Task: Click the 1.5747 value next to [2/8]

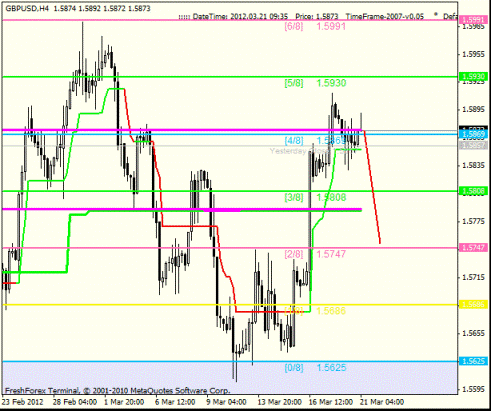Action: coord(331,254)
